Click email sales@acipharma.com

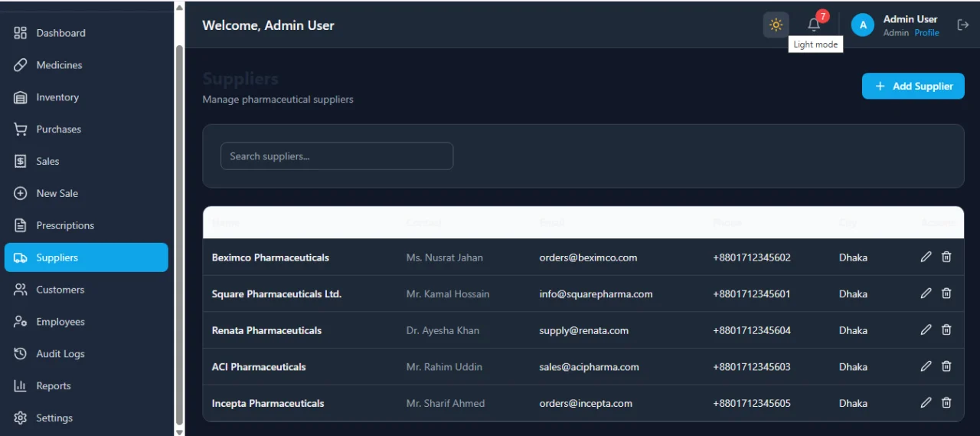[x=589, y=367]
